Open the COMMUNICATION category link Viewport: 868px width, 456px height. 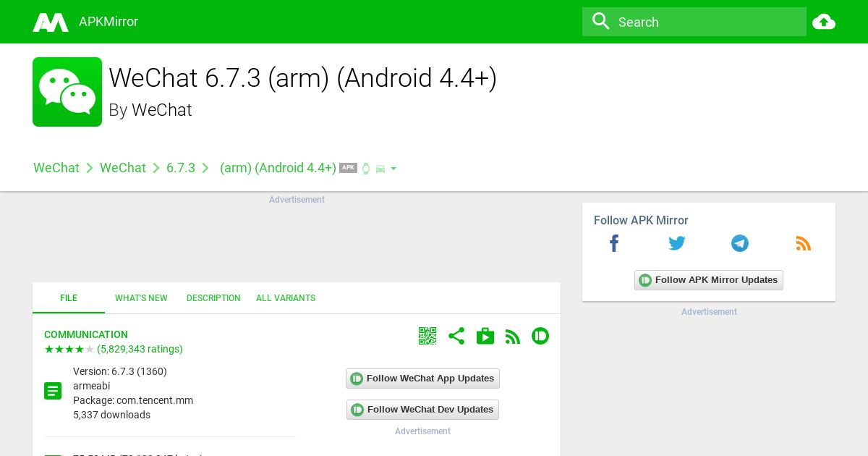pos(86,334)
